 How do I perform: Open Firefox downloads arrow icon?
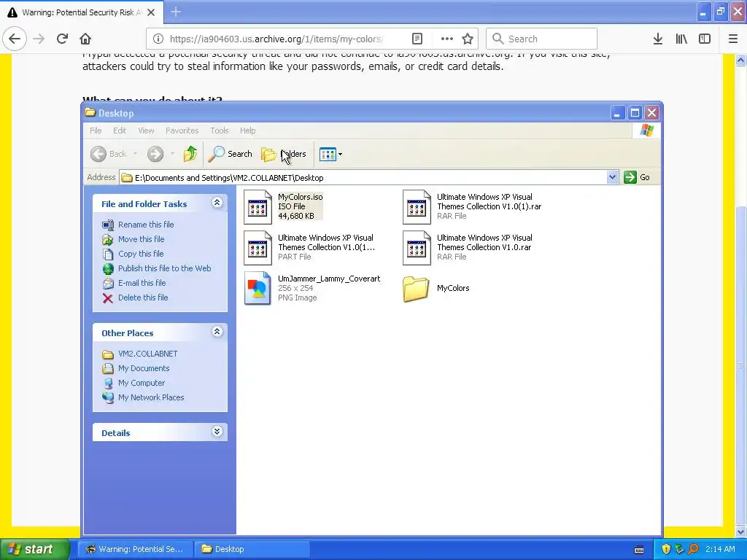(x=657, y=39)
